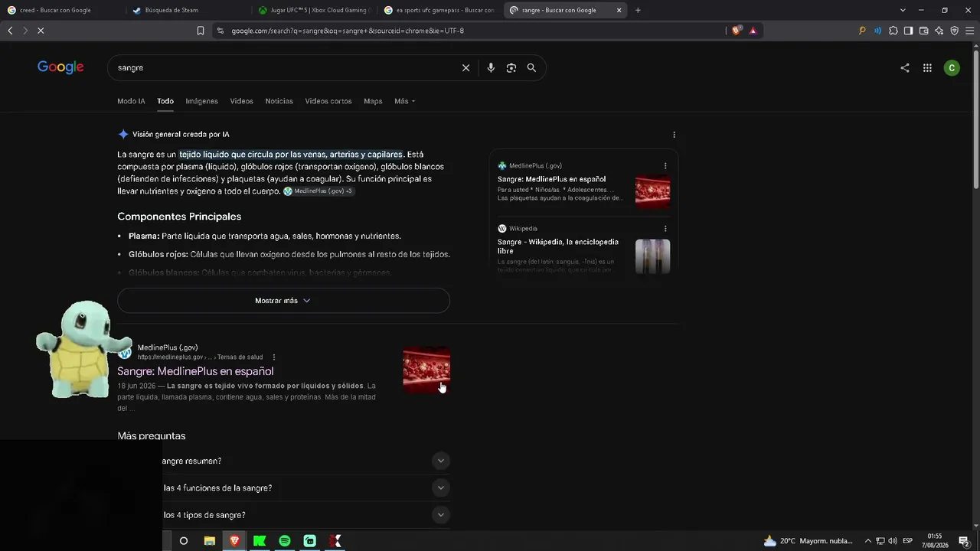Start voice search with the microphone icon
The width and height of the screenshot is (980, 551).
click(x=491, y=68)
